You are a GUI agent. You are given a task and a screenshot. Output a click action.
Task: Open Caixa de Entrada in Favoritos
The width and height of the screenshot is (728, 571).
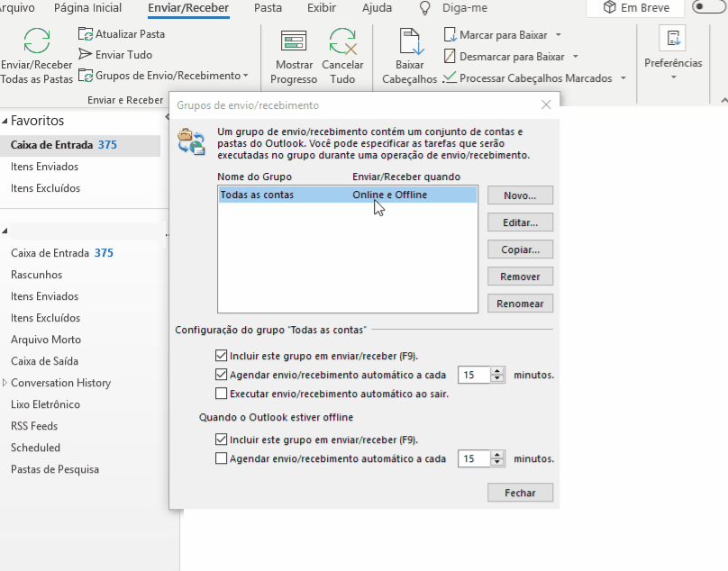[80, 145]
